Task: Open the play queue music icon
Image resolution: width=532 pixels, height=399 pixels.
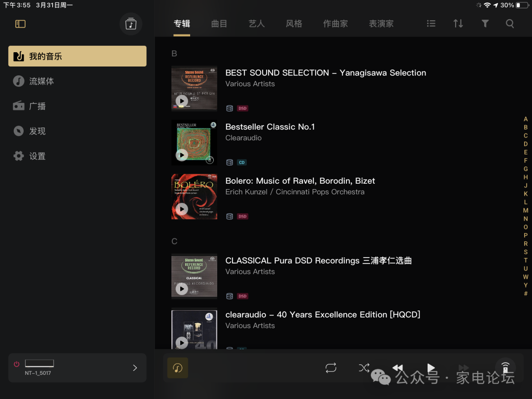Action: click(131, 24)
